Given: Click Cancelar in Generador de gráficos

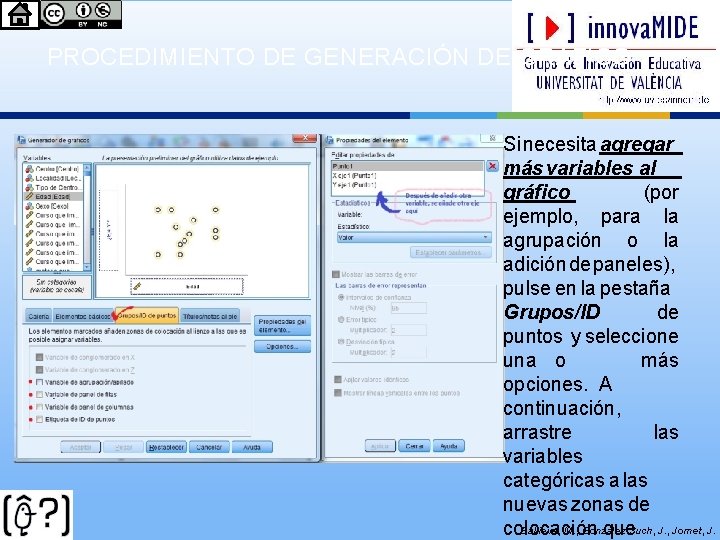Looking at the screenshot, I should [209, 447].
